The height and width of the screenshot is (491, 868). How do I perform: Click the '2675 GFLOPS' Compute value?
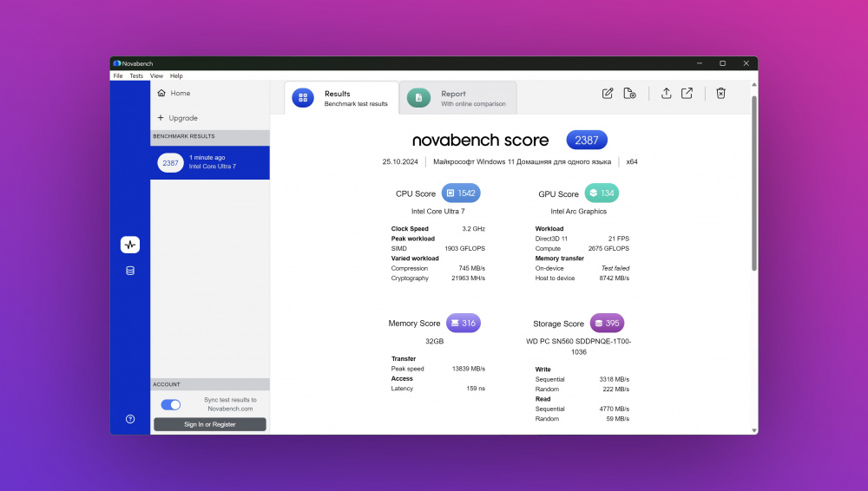(x=609, y=249)
